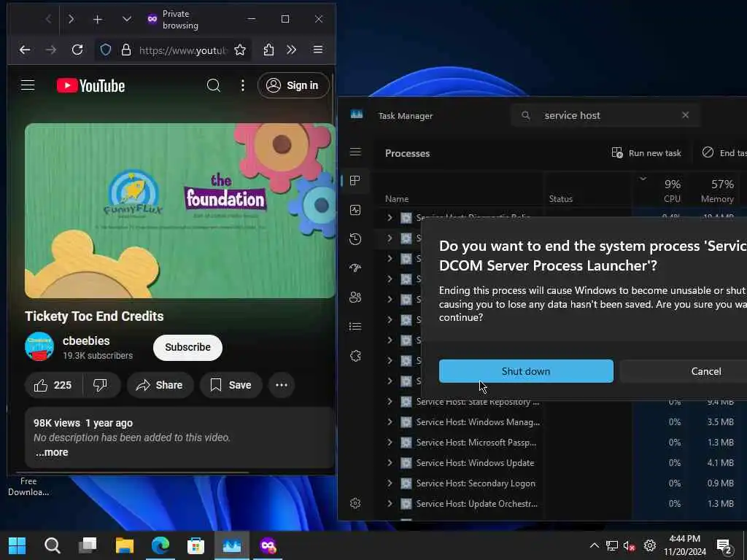The width and height of the screenshot is (747, 560).
Task: Expand Service Host: Microsoft Passp... row
Action: pos(390,443)
